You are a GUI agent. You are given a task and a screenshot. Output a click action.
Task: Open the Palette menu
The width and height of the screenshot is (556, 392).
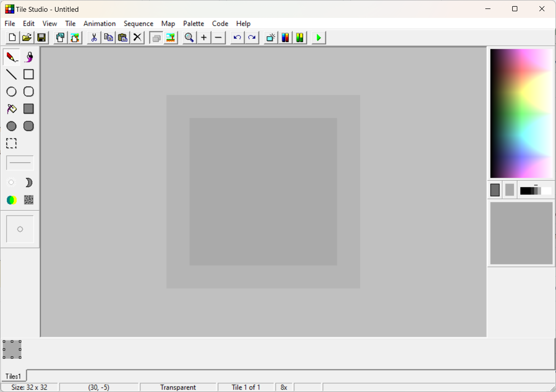coord(193,24)
